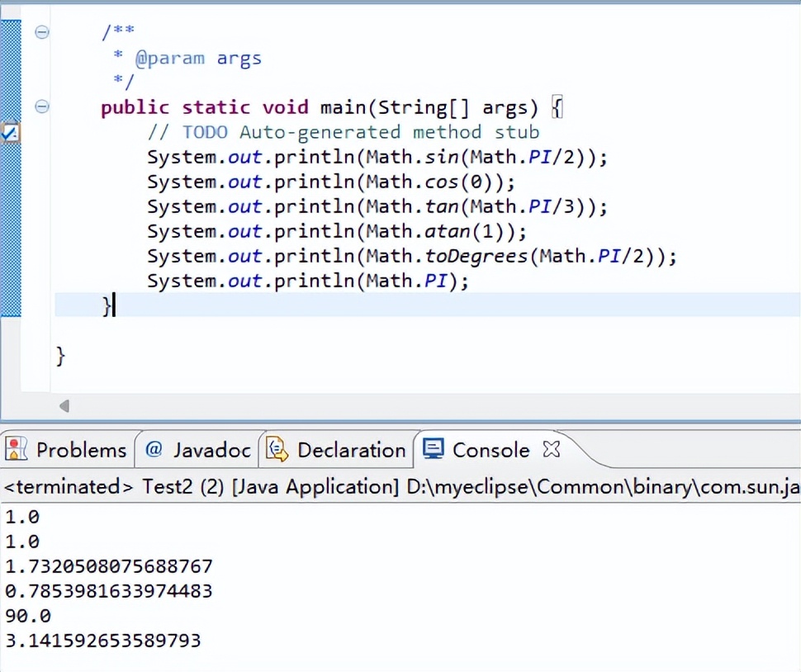The width and height of the screenshot is (801, 672).
Task: Click the Declaration tab icon
Action: pos(277,449)
